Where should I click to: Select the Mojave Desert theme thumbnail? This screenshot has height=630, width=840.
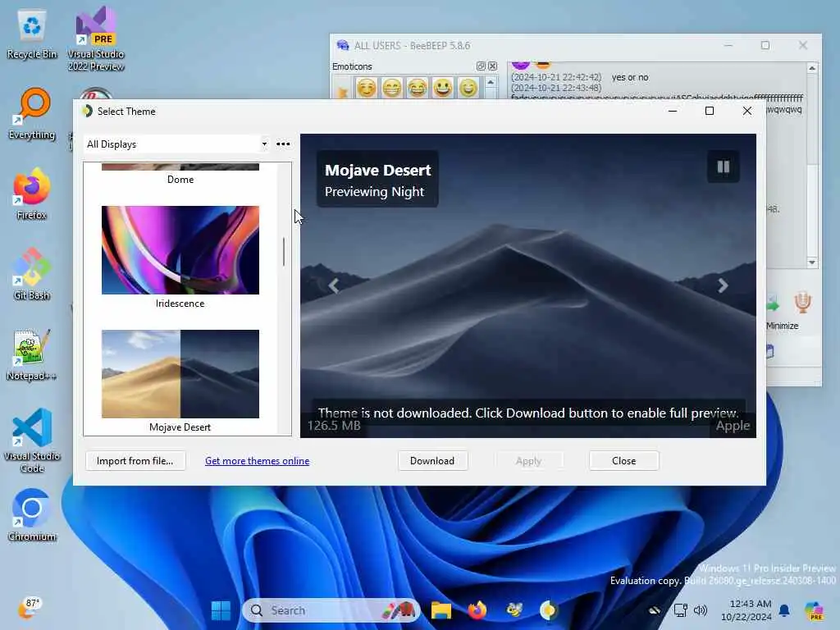[x=180, y=374]
